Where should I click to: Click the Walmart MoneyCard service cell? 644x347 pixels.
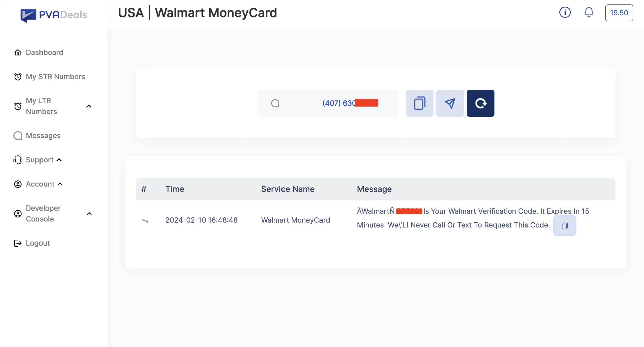pyautogui.click(x=295, y=220)
